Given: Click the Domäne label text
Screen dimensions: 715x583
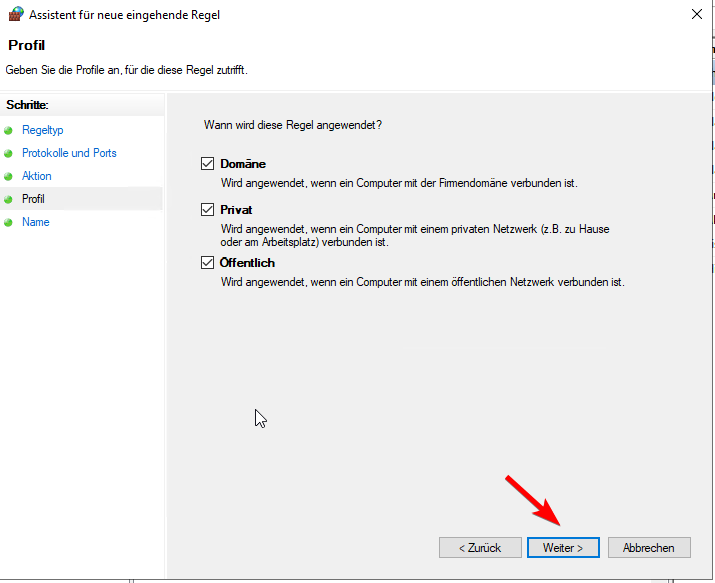Looking at the screenshot, I should (x=243, y=164).
